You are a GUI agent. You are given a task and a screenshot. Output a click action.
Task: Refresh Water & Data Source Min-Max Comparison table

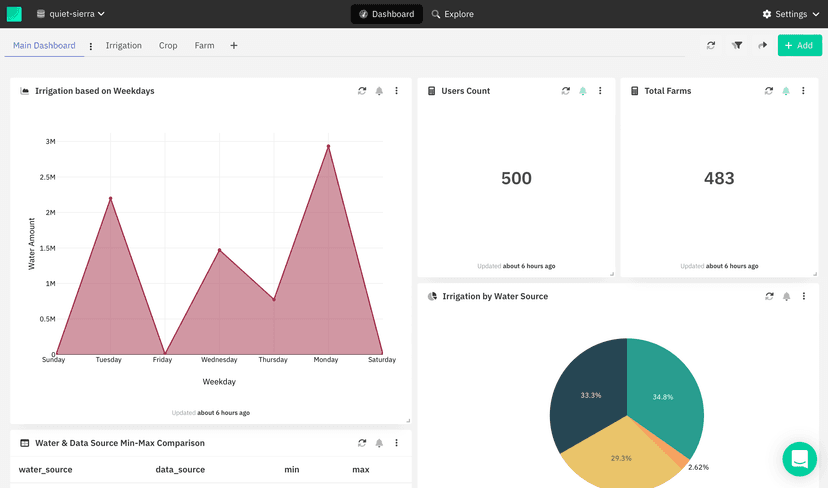coord(362,443)
